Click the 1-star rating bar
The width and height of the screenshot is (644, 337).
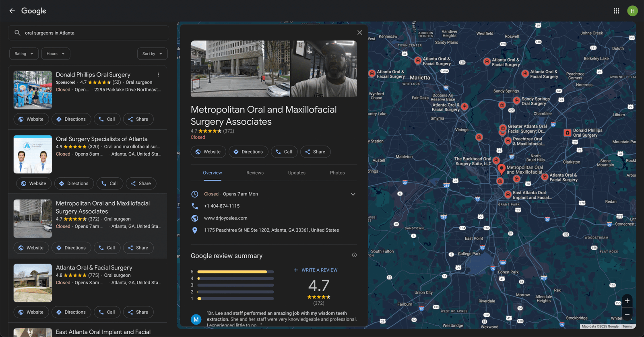point(235,299)
